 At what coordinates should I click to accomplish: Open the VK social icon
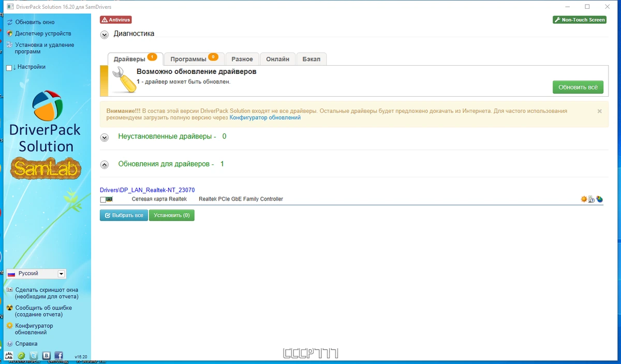coord(46,356)
